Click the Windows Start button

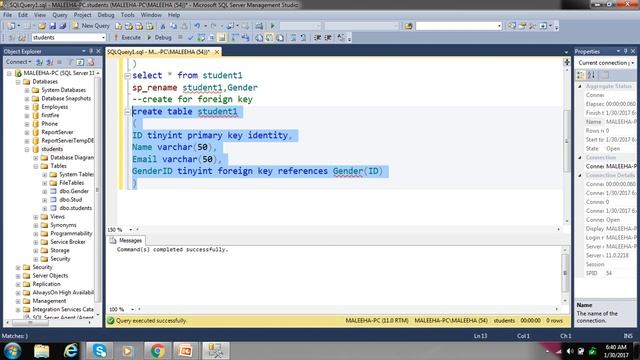[12, 351]
